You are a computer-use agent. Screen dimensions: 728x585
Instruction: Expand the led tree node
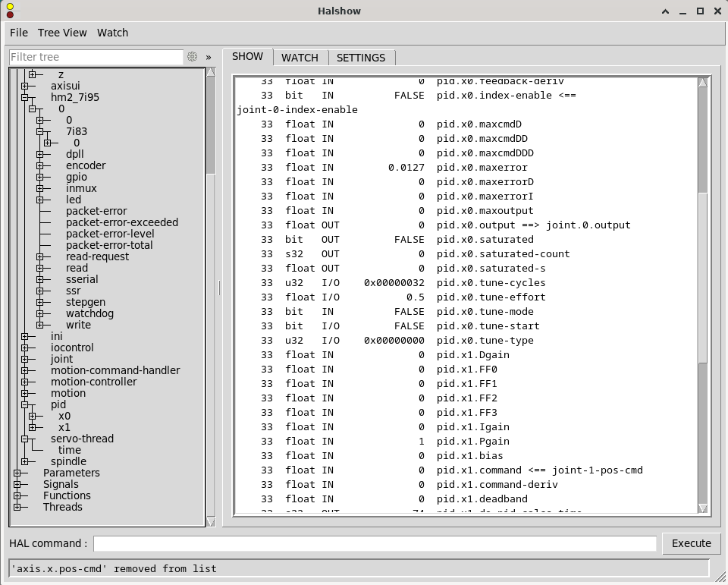tap(40, 200)
